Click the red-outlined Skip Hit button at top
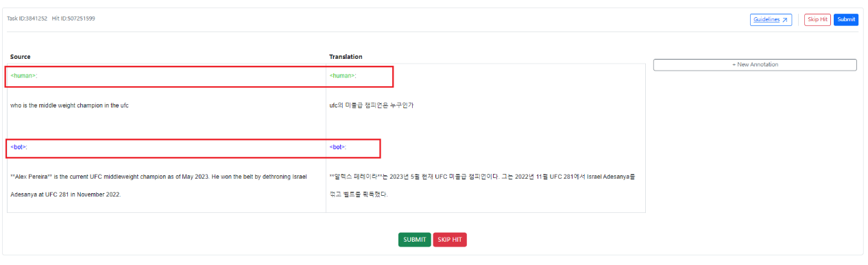 click(x=817, y=19)
